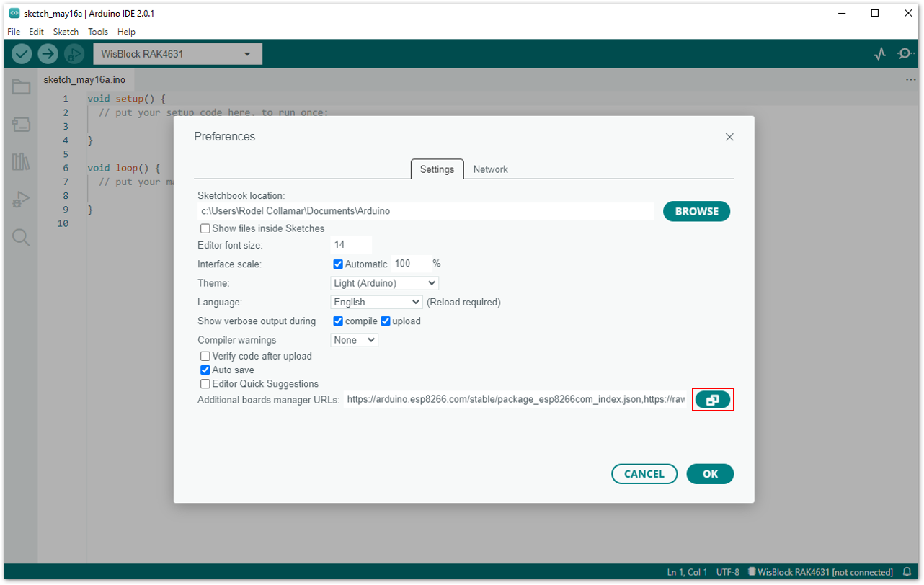924x585 pixels.
Task: Enable Editor Quick Suggestions checkbox
Action: [x=205, y=384]
